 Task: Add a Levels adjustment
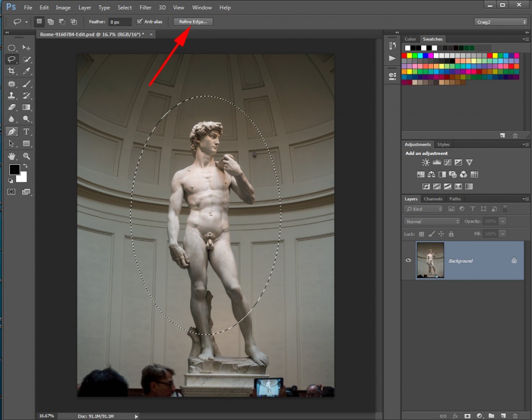tap(436, 162)
